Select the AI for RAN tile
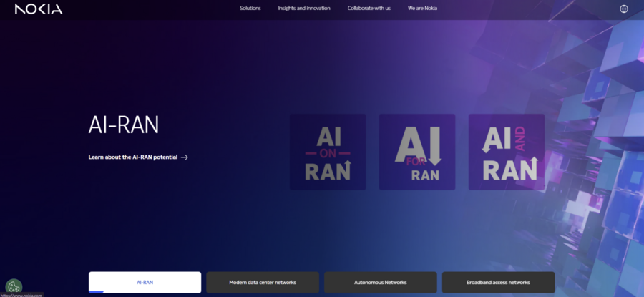 coord(417,152)
